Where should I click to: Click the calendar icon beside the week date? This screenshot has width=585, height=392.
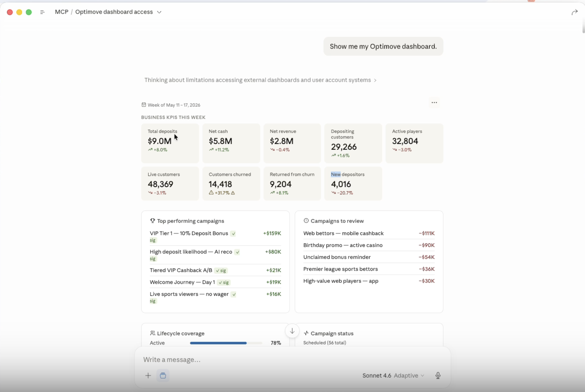144,105
